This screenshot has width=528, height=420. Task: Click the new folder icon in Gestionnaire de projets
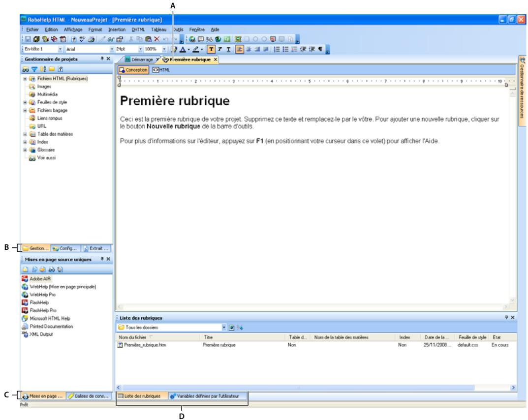coord(51,69)
